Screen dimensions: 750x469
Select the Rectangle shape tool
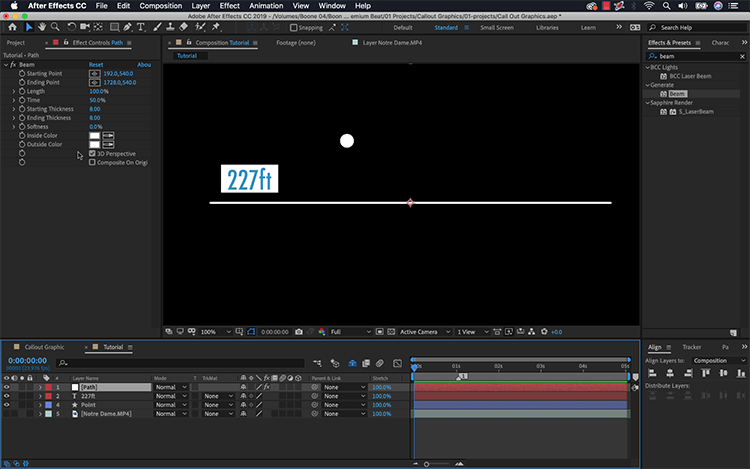tap(114, 27)
